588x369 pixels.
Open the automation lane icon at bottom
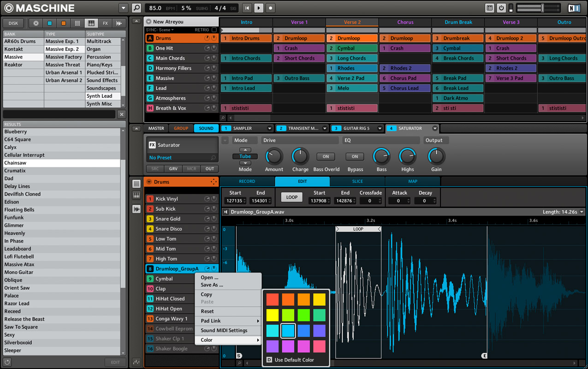point(137,363)
